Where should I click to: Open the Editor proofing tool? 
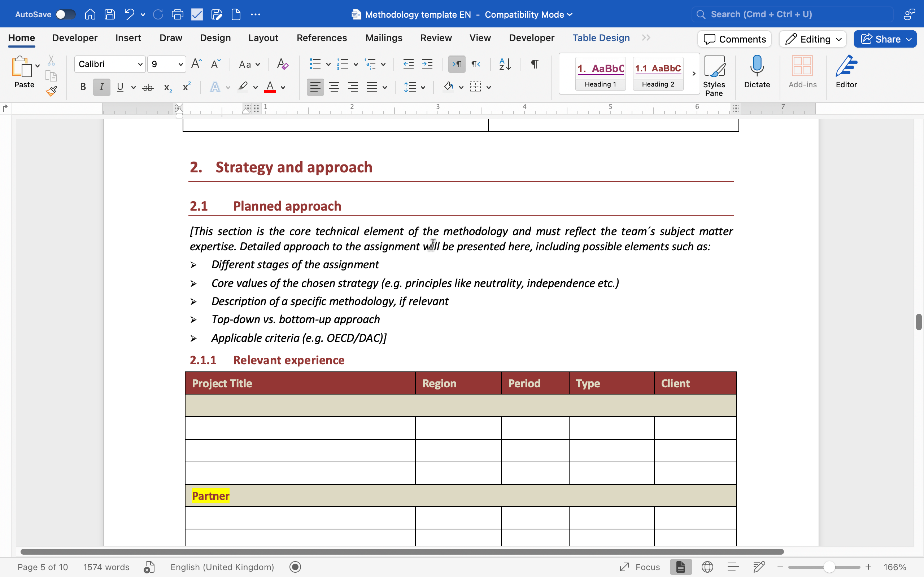[x=846, y=72]
